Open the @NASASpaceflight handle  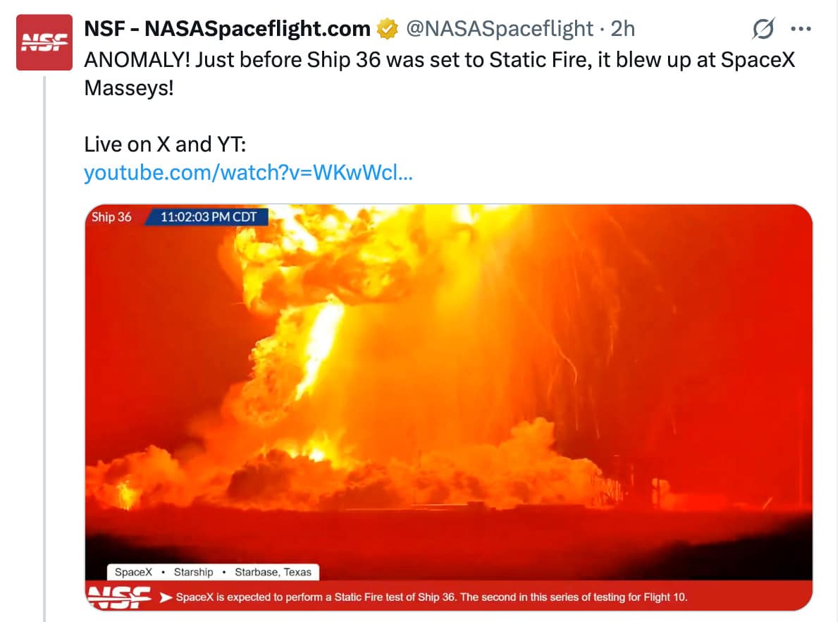(x=500, y=28)
